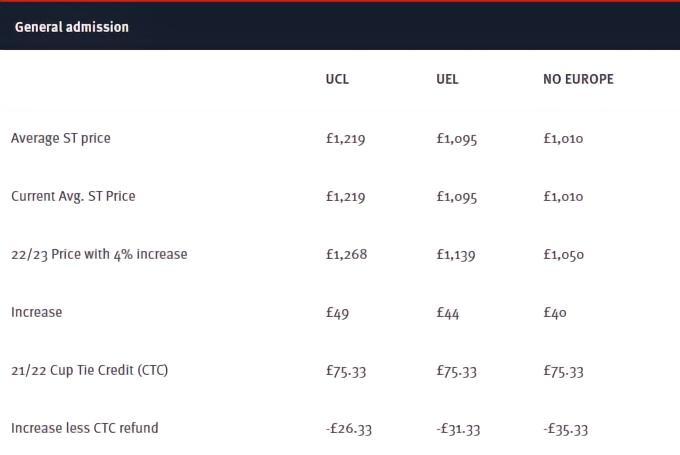
Task: Select the UCL column heading
Action: pyautogui.click(x=338, y=79)
